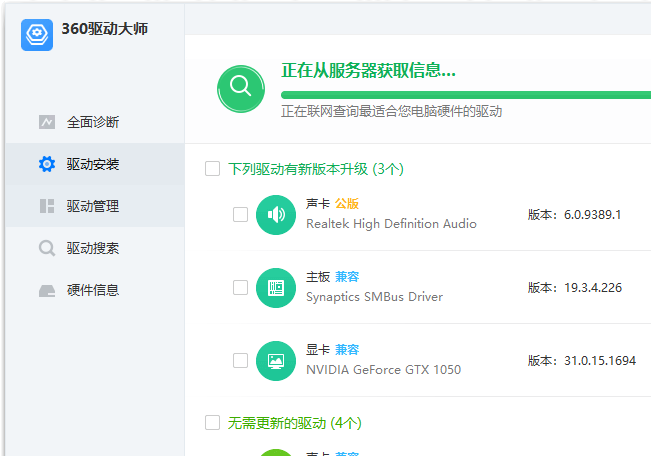The width and height of the screenshot is (651, 456).
Task: Tick the NVIDIA GeForce GTX 1050 checkbox
Action: click(x=240, y=360)
